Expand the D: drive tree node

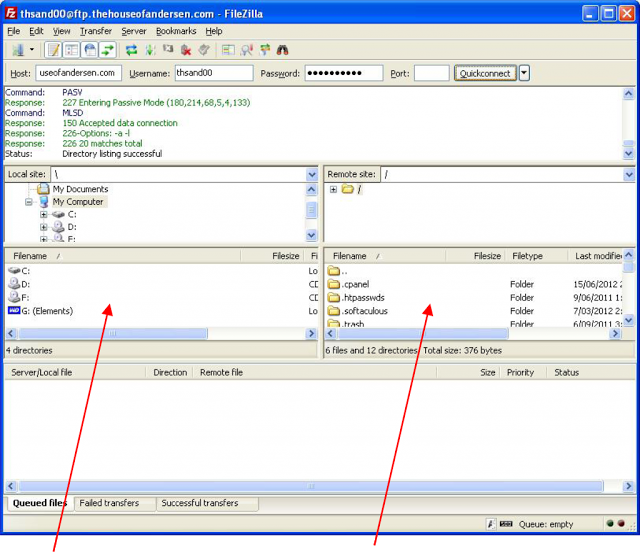pos(43,227)
